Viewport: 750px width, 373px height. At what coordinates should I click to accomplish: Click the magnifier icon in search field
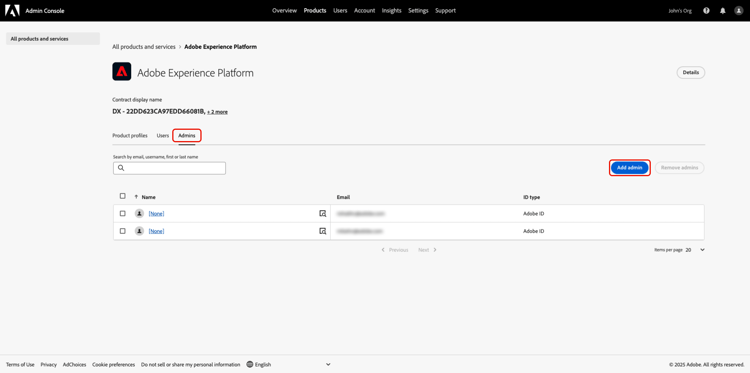click(x=121, y=168)
